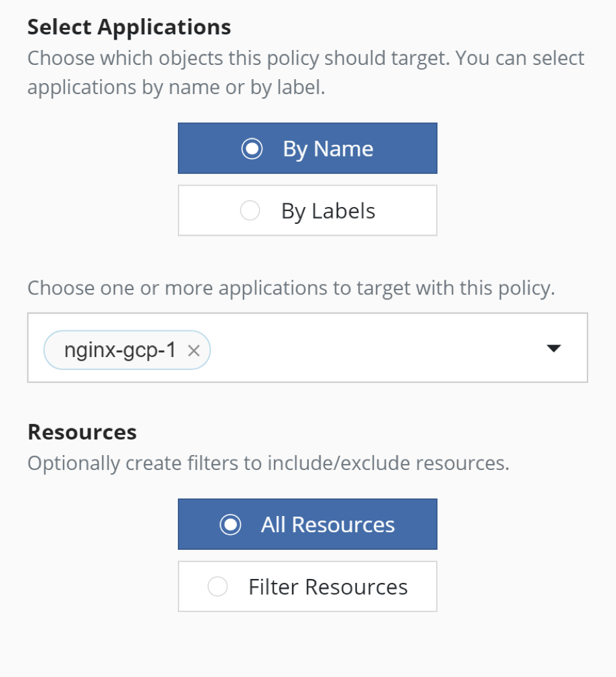Open the applications dropdown arrow
This screenshot has width=616, height=677.
point(554,348)
